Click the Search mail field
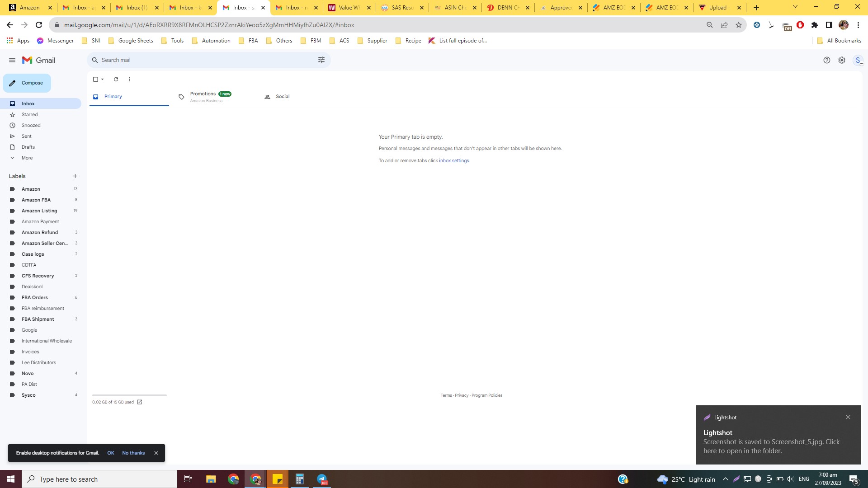The image size is (868, 488). pos(208,60)
